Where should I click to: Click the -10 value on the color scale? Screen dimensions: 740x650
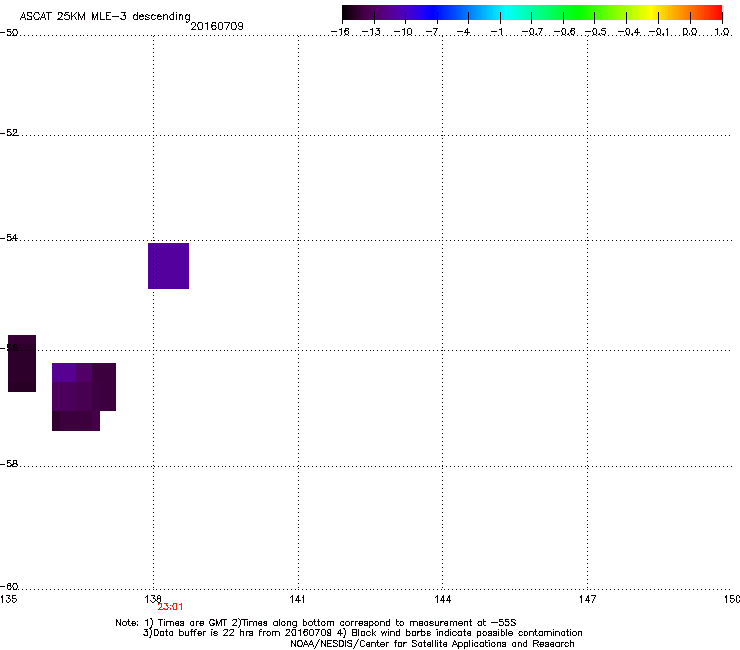click(403, 32)
